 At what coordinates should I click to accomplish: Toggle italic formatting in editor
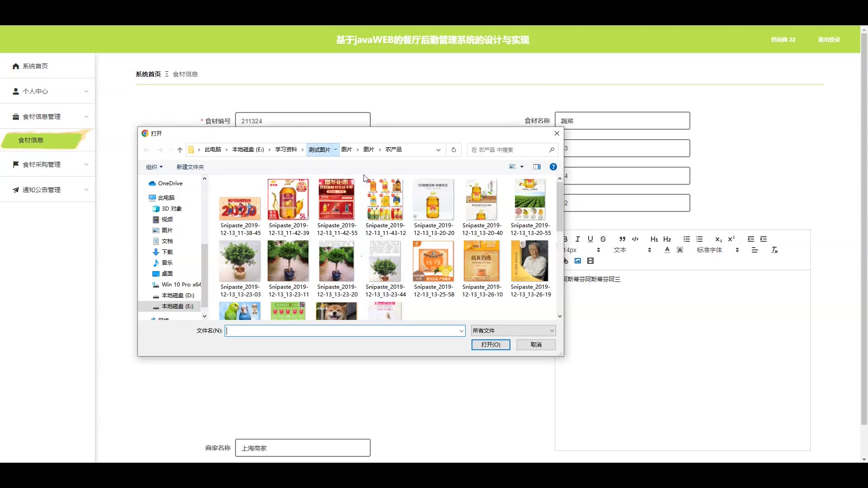pyautogui.click(x=577, y=239)
